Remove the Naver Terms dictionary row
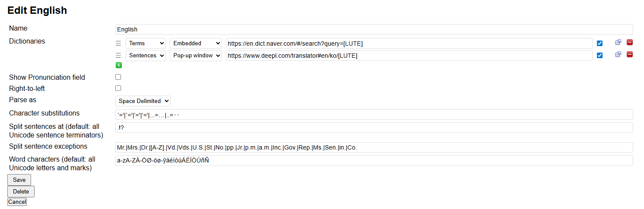Image resolution: width=644 pixels, height=209 pixels. pyautogui.click(x=629, y=42)
